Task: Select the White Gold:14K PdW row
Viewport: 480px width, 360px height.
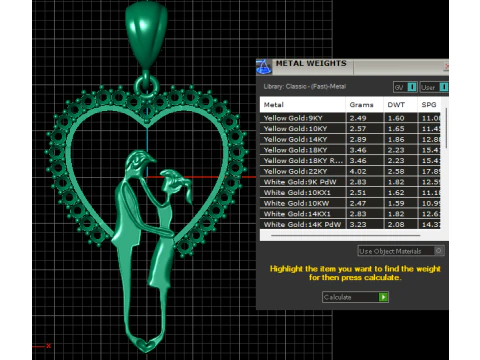Action: [350, 224]
